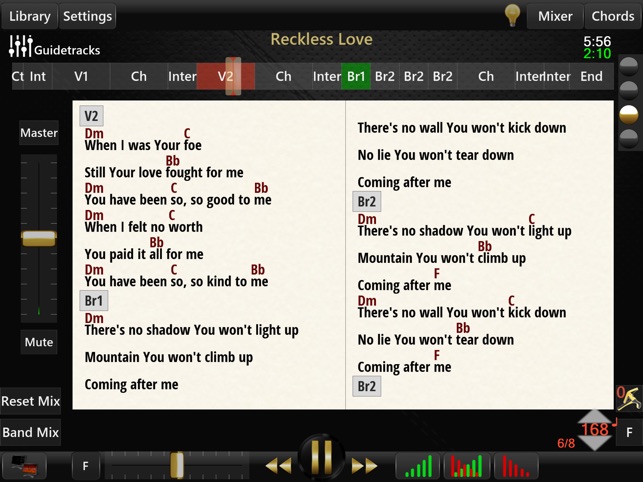Increase tempo with the up arrow above 168

pyautogui.click(x=595, y=416)
